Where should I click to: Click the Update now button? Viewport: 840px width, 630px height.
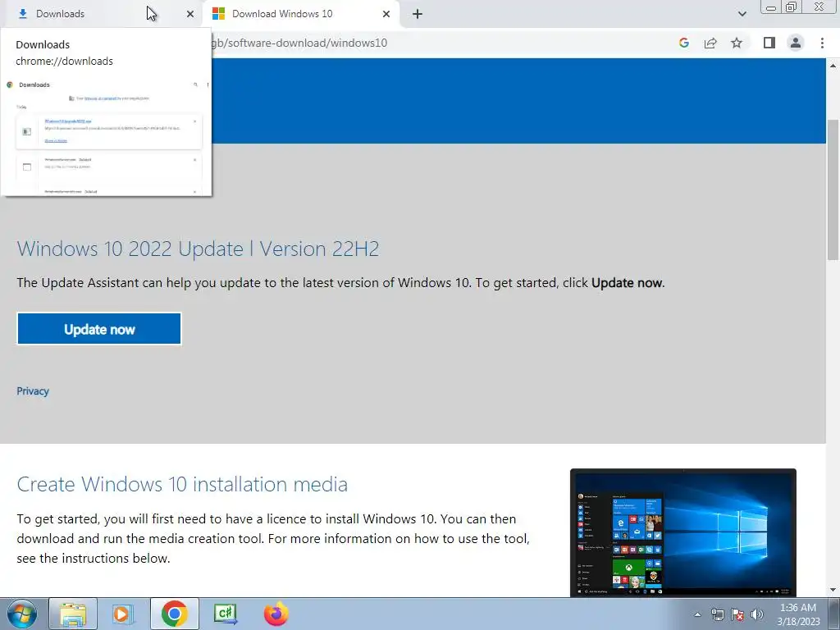click(x=99, y=329)
